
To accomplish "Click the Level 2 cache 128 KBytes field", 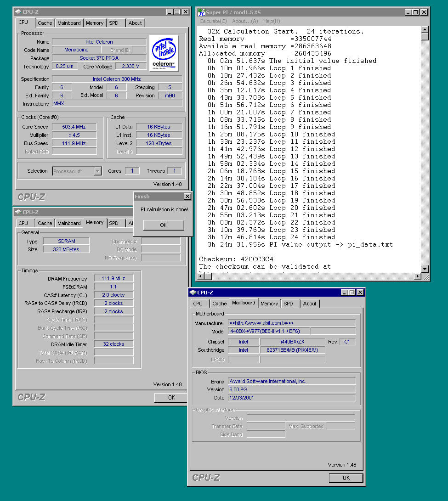I will (159, 143).
